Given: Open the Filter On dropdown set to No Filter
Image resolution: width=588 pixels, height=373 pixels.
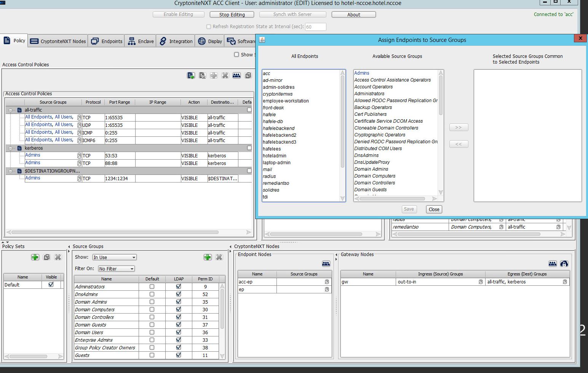Looking at the screenshot, I should (x=117, y=269).
